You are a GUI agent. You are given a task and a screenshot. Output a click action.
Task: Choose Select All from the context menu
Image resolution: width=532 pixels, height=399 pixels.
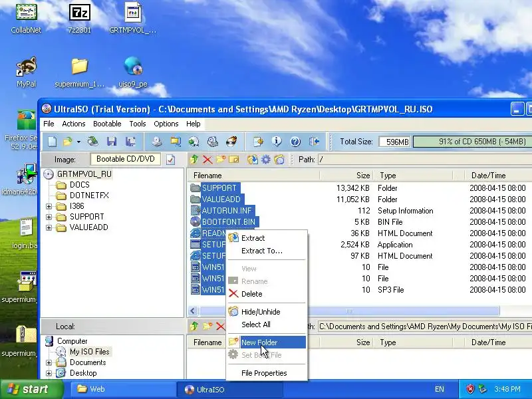(x=267, y=325)
